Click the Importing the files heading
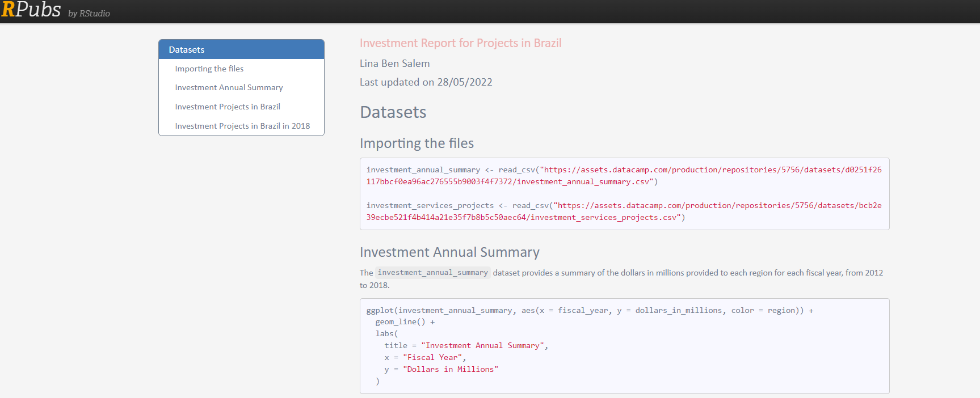Viewport: 980px width, 398px height. point(417,143)
